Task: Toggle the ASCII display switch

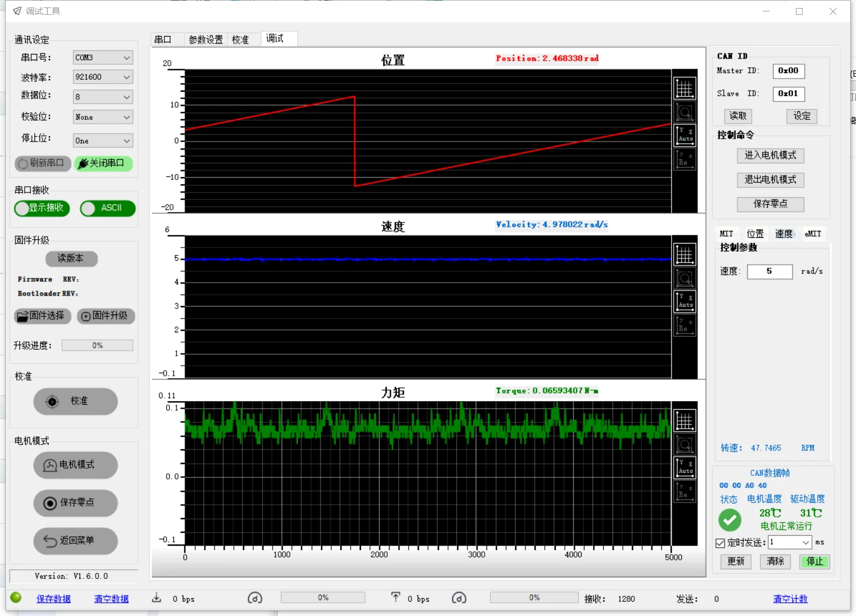Action: [108, 208]
